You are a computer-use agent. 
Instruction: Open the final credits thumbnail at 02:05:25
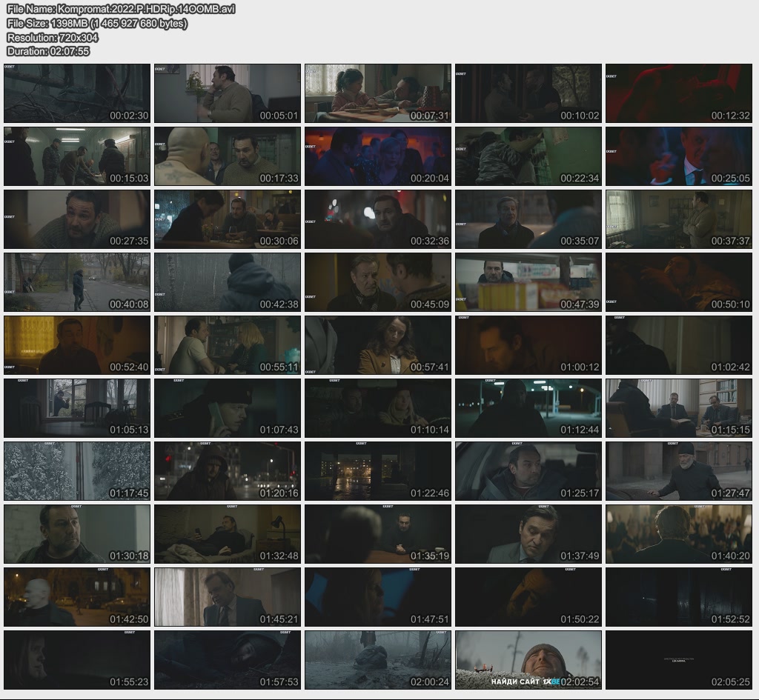click(678, 660)
